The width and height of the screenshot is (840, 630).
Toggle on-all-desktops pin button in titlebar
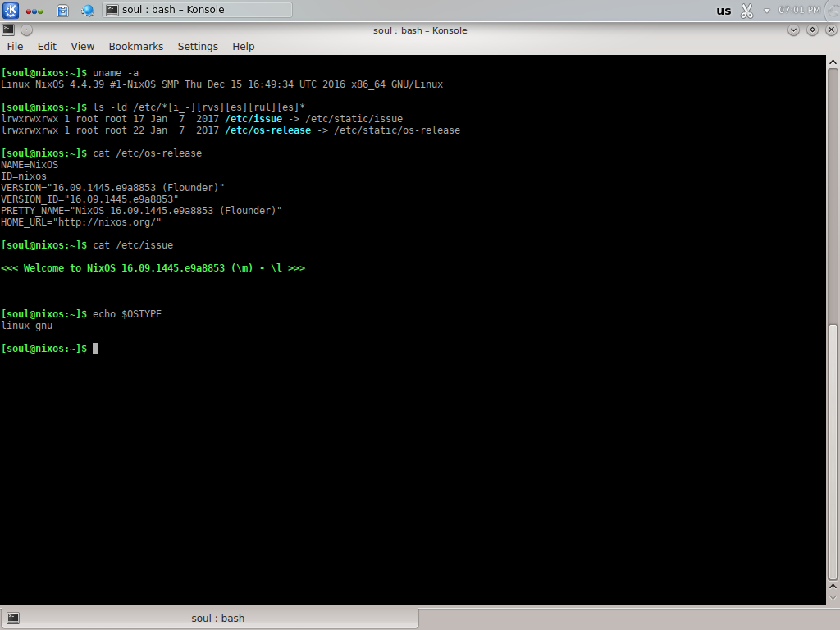[x=26, y=30]
